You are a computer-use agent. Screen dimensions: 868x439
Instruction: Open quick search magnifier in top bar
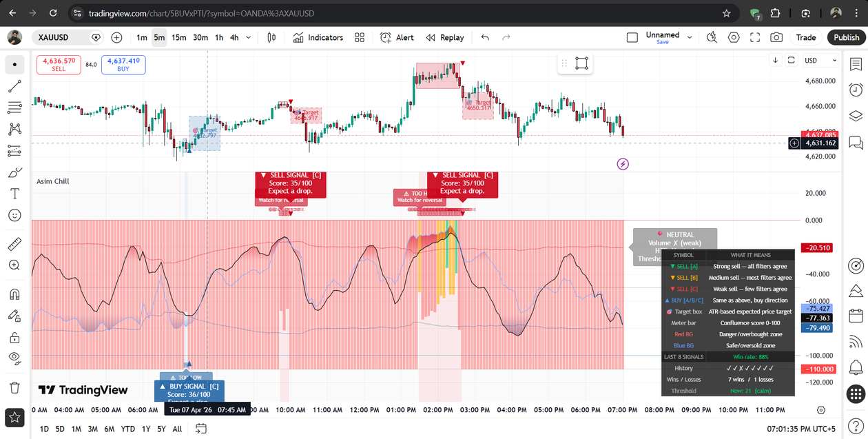point(712,37)
